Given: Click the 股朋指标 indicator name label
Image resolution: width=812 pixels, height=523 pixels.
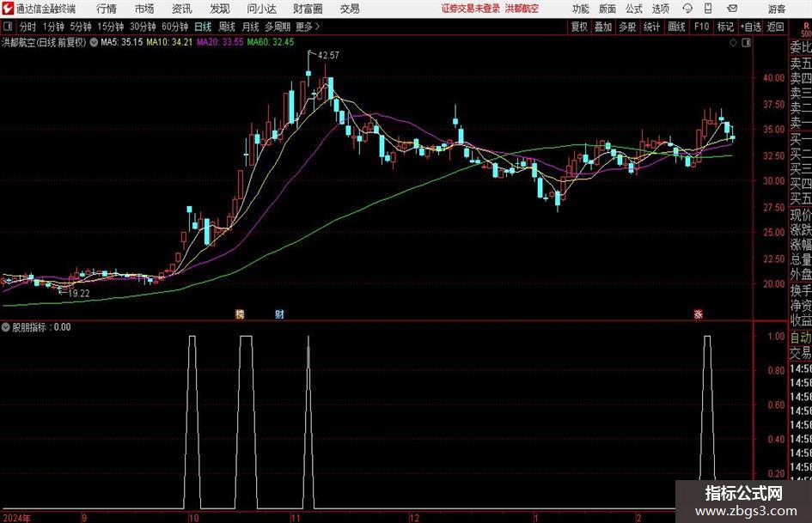Looking at the screenshot, I should (29, 327).
